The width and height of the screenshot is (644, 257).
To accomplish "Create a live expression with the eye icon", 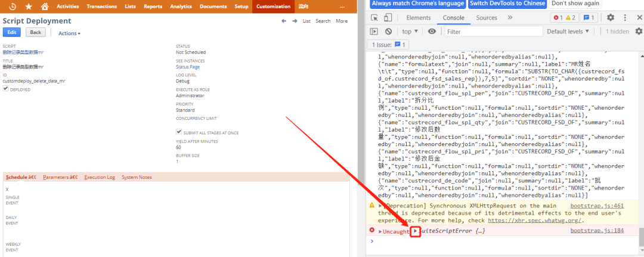I will [x=432, y=31].
